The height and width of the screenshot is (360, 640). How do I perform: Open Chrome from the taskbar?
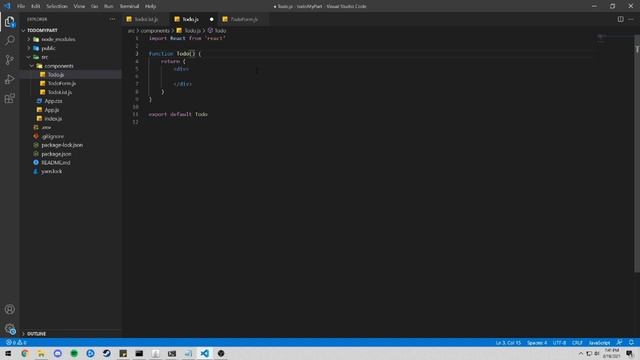pyautogui.click(x=24, y=353)
